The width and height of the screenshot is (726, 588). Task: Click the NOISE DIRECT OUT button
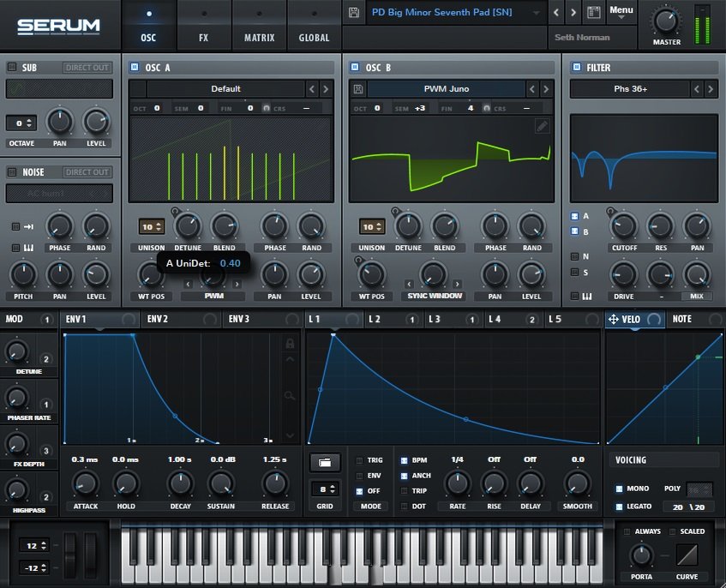coord(87,172)
